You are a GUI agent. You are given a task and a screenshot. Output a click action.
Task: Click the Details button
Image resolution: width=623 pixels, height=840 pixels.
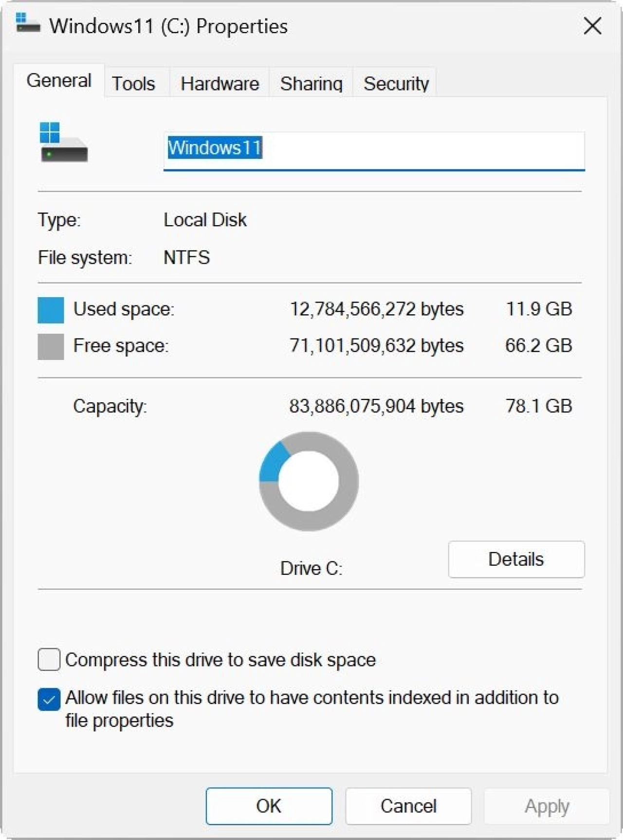[x=516, y=559]
